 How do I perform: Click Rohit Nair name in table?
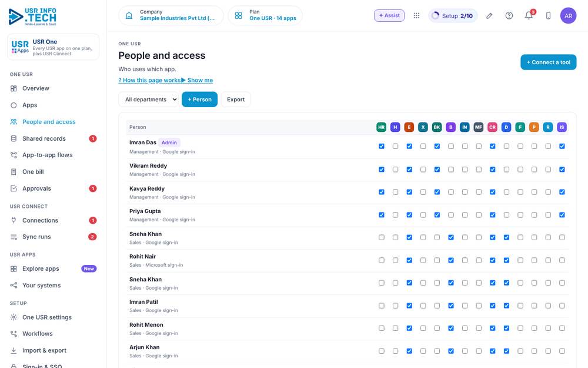[142, 257]
